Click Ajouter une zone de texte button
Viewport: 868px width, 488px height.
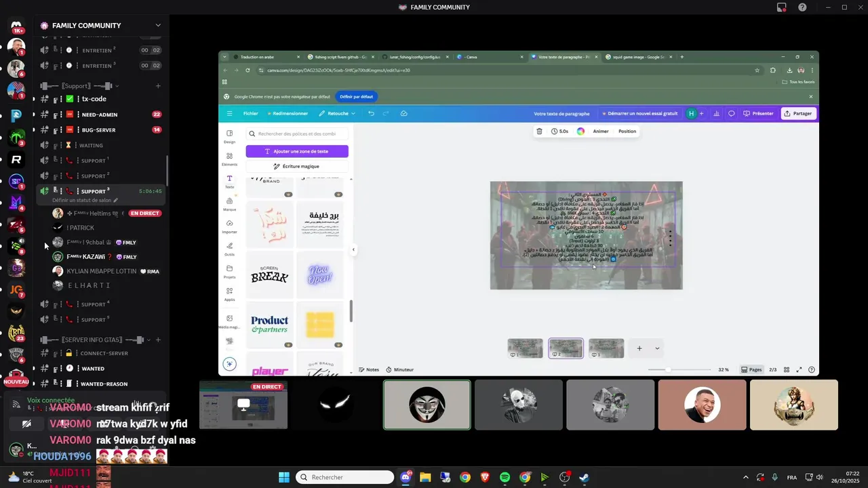[x=297, y=151]
